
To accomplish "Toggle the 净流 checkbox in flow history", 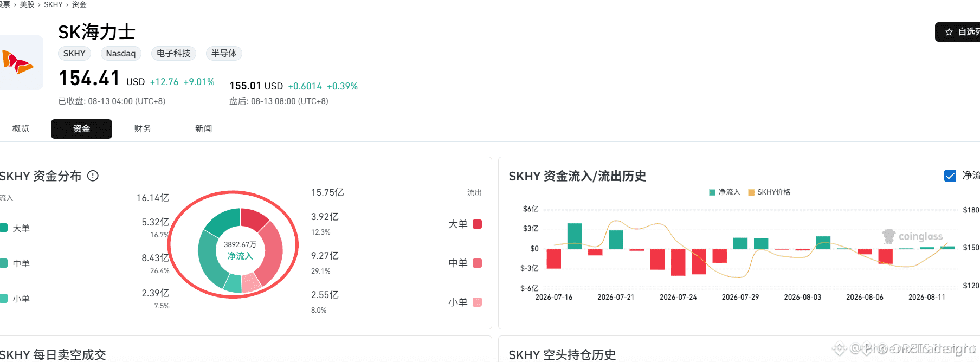I will (x=950, y=176).
